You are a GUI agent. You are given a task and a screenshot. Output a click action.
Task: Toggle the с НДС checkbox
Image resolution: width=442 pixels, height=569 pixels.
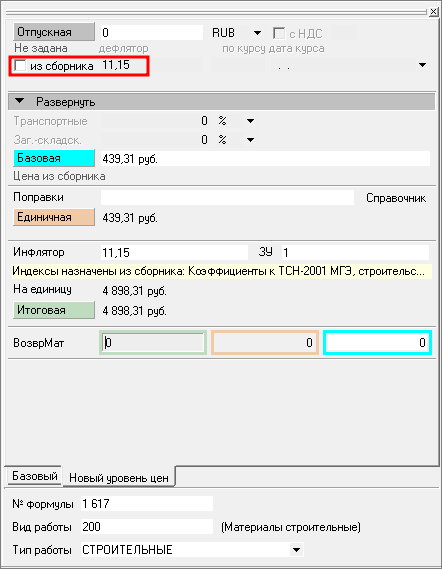click(x=279, y=33)
